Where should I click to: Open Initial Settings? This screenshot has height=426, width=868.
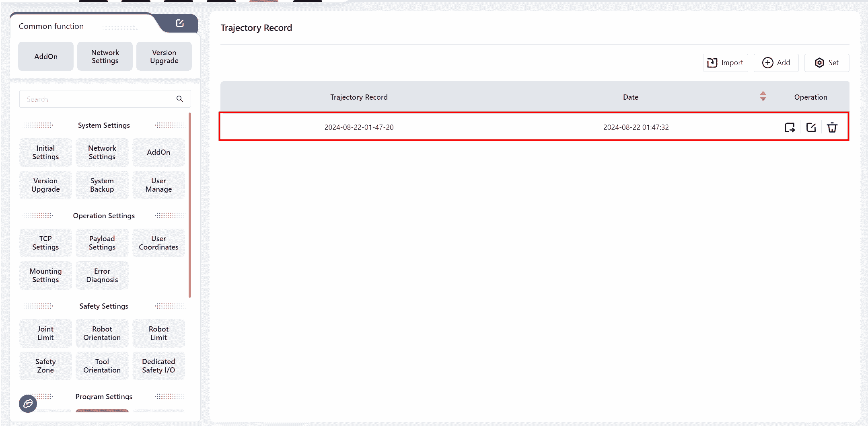pyautogui.click(x=45, y=152)
